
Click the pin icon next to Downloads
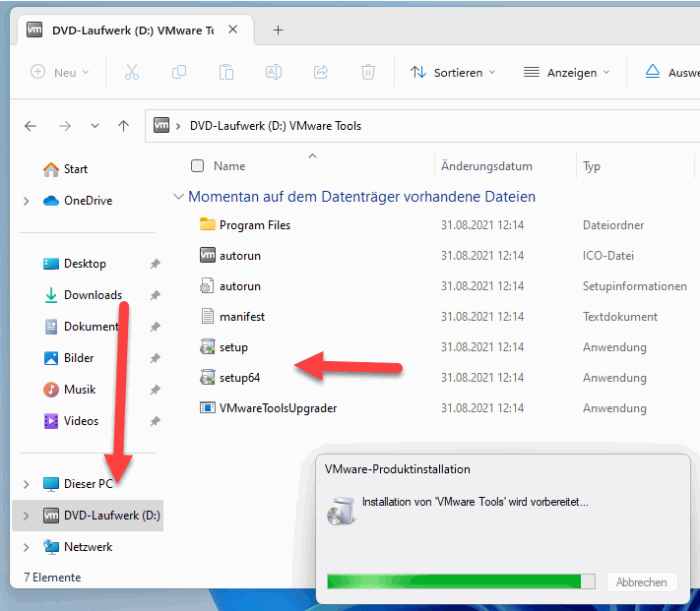tap(155, 295)
